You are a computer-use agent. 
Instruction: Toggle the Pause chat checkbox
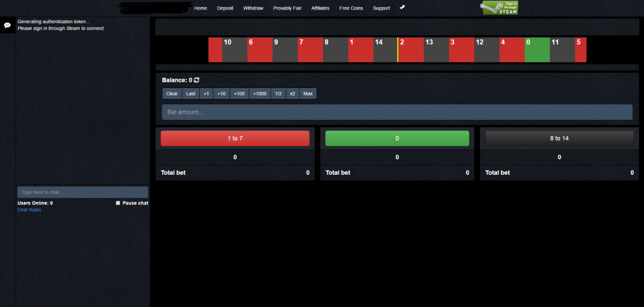click(118, 203)
